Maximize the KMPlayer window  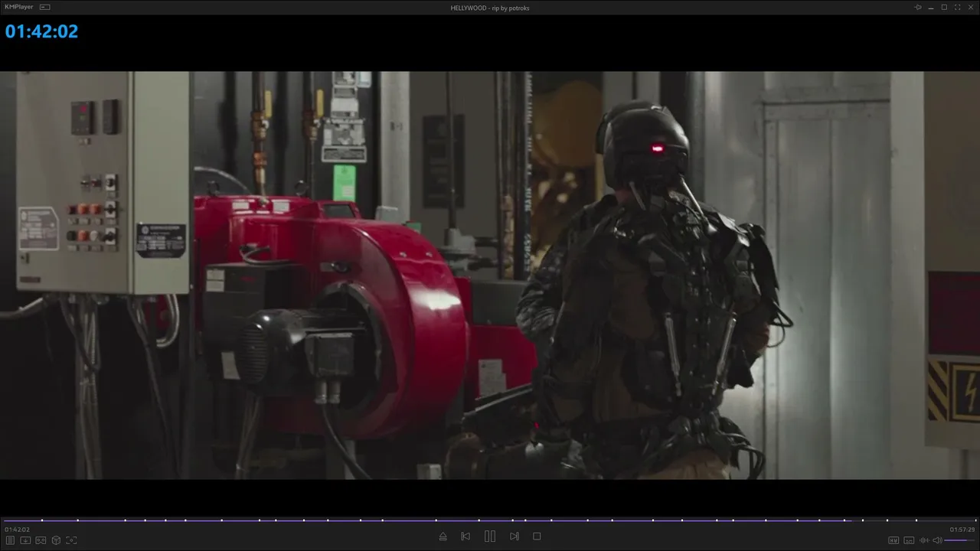click(x=944, y=8)
